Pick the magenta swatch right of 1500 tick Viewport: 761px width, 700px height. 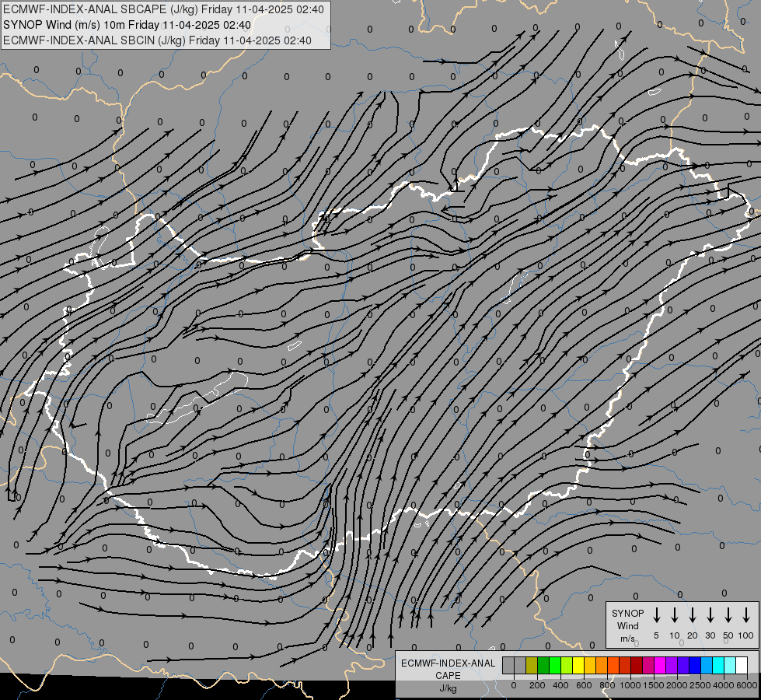(x=660, y=665)
